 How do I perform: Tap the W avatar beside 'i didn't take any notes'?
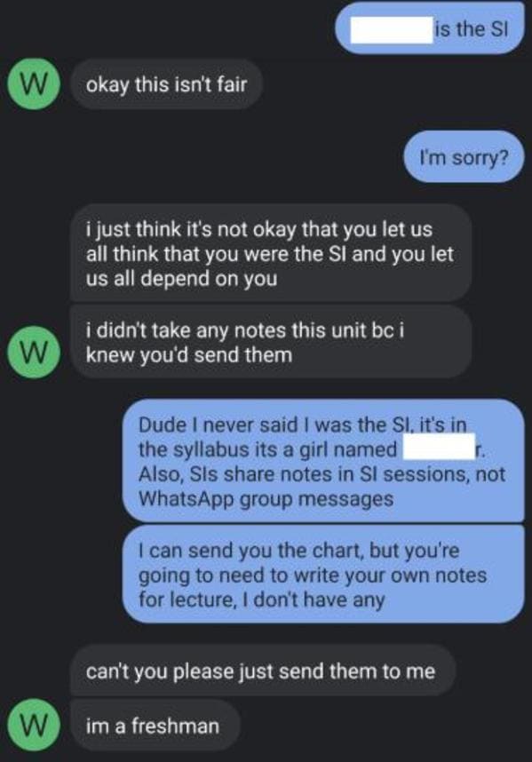tap(33, 353)
